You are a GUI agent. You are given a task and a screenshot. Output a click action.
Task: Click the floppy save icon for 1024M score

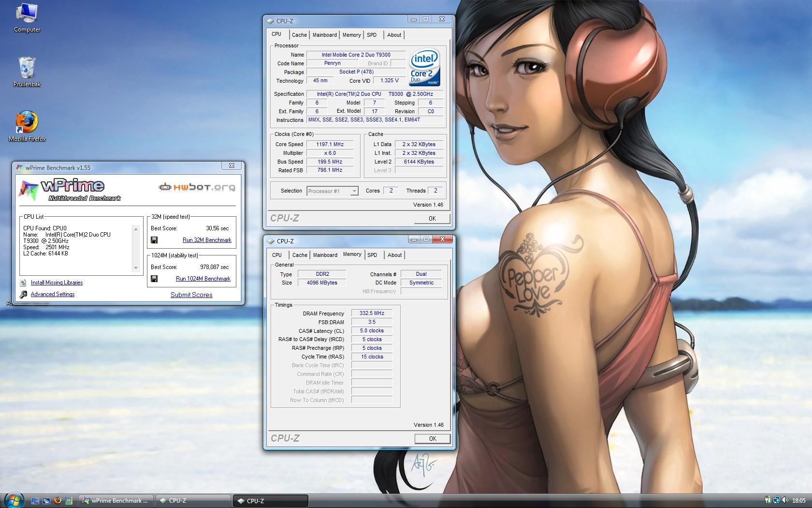click(154, 279)
